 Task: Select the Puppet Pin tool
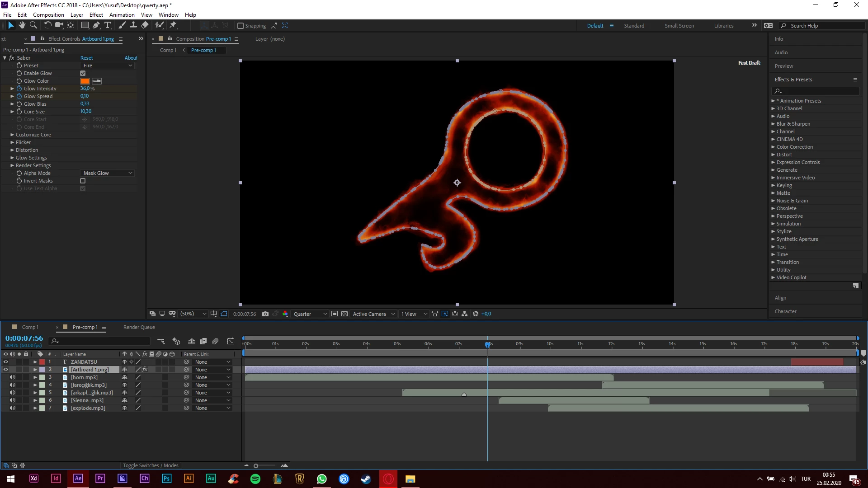tap(173, 25)
